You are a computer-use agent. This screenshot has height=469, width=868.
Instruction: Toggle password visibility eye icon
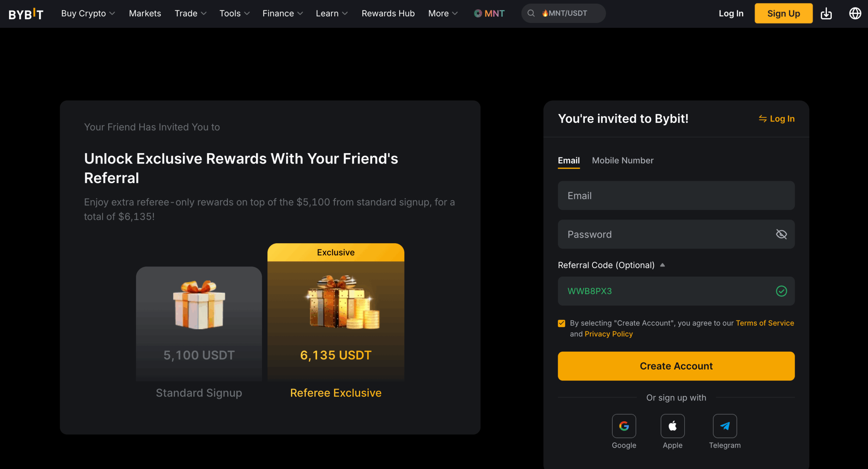pos(781,234)
